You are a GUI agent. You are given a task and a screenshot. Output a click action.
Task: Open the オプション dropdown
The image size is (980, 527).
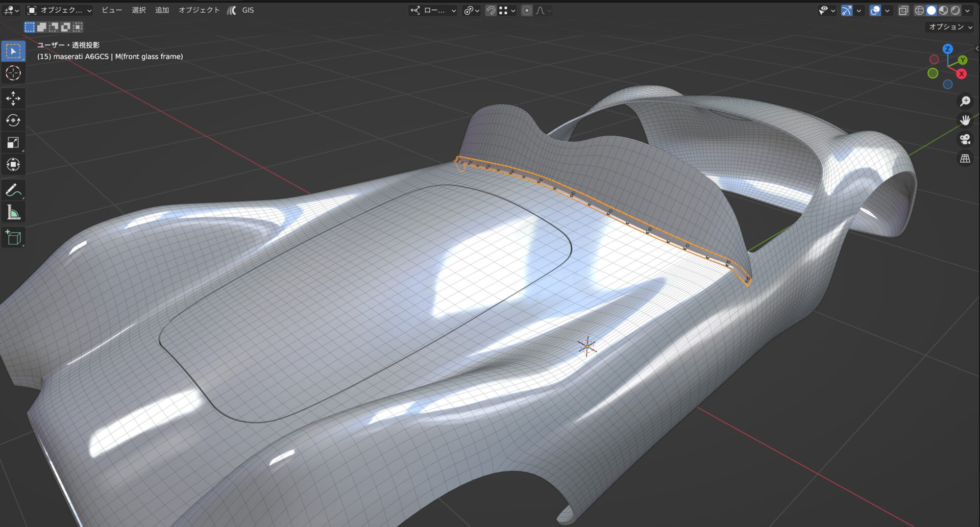(x=950, y=27)
